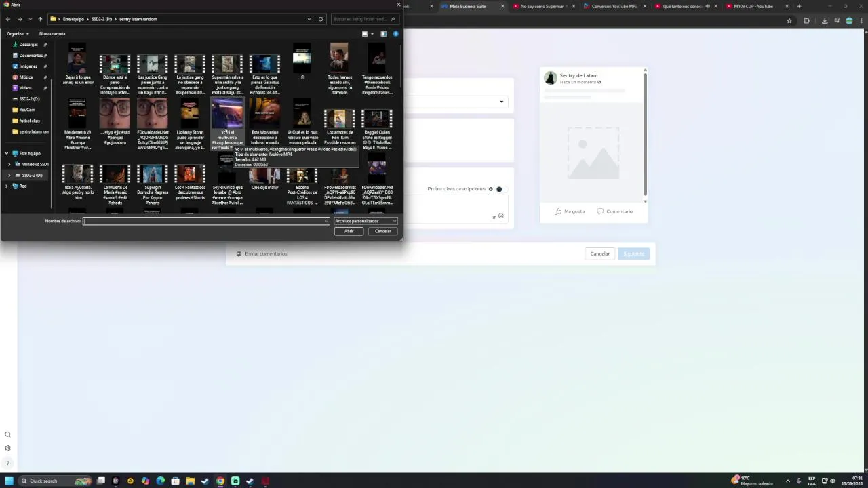The height and width of the screenshot is (488, 868).
Task: Insert hashtag icon in description box
Action: coord(494,217)
